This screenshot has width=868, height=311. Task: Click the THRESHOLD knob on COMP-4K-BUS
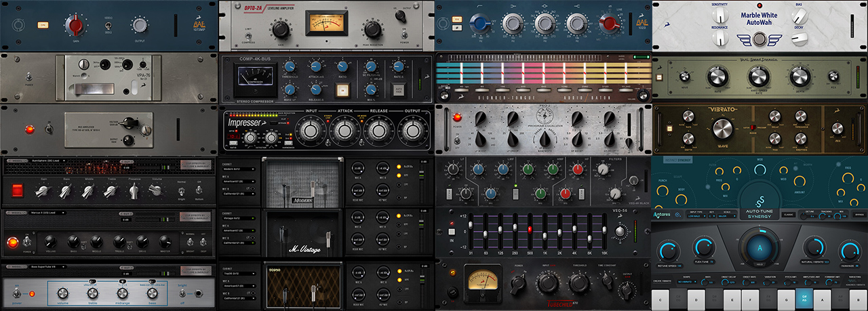[290, 66]
